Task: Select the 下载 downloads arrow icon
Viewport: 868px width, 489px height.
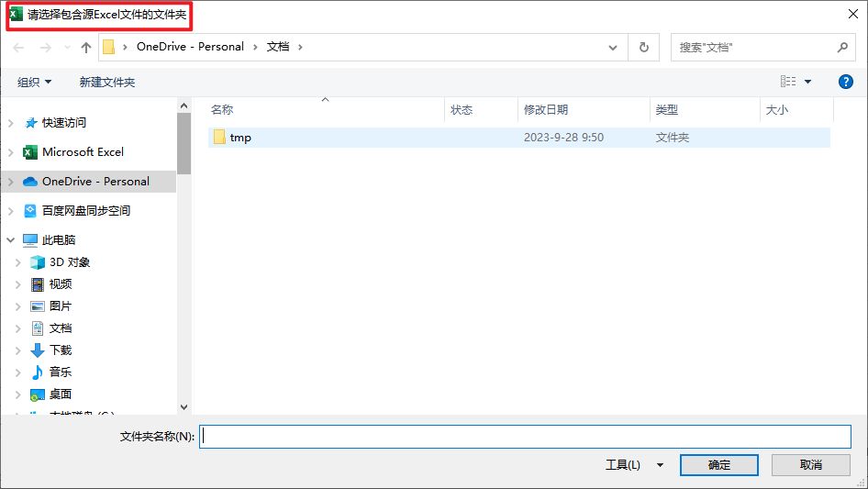Action: click(38, 350)
